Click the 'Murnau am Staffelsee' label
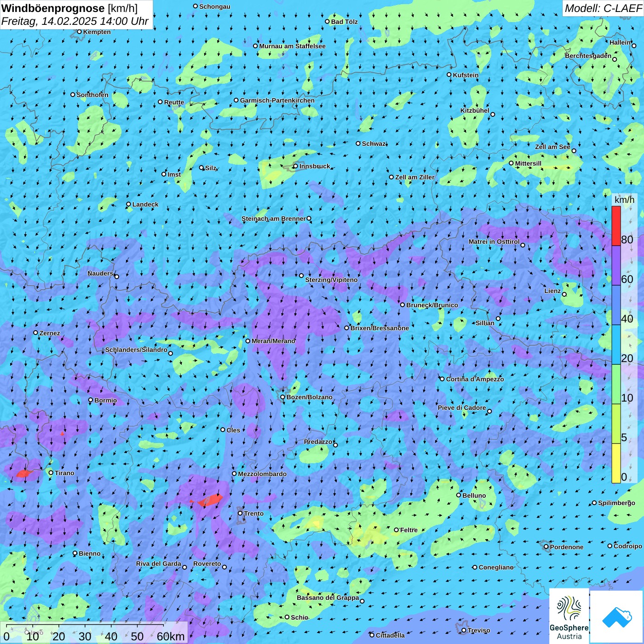Image resolution: width=644 pixels, height=644 pixels. [293, 46]
